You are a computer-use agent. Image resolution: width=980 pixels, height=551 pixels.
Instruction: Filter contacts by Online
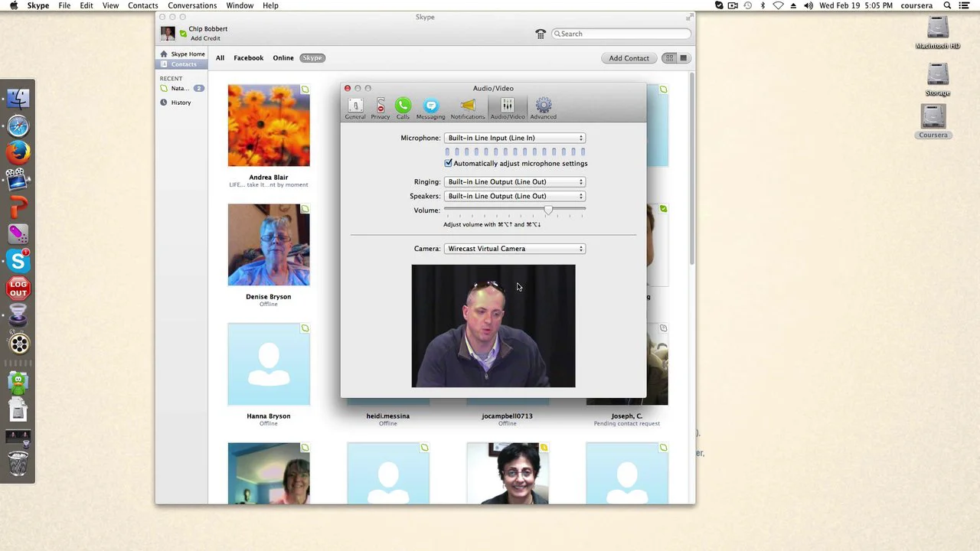click(283, 58)
